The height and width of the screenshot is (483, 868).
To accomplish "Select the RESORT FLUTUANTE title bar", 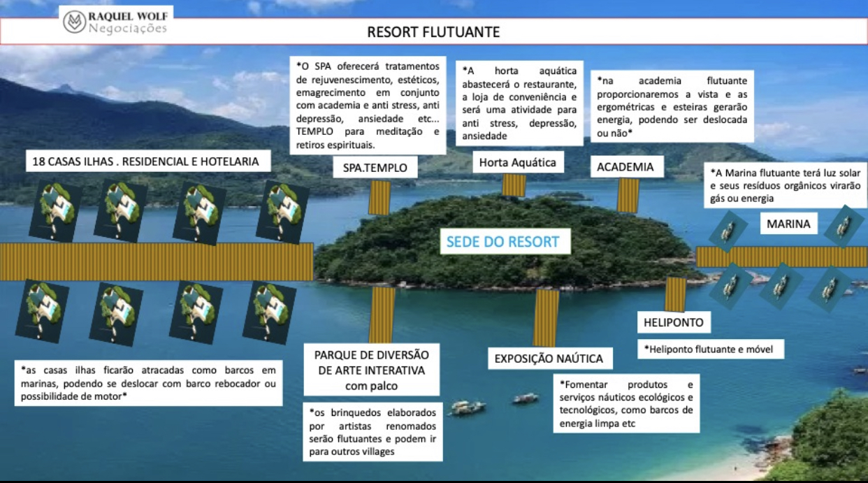I will tap(434, 31).
